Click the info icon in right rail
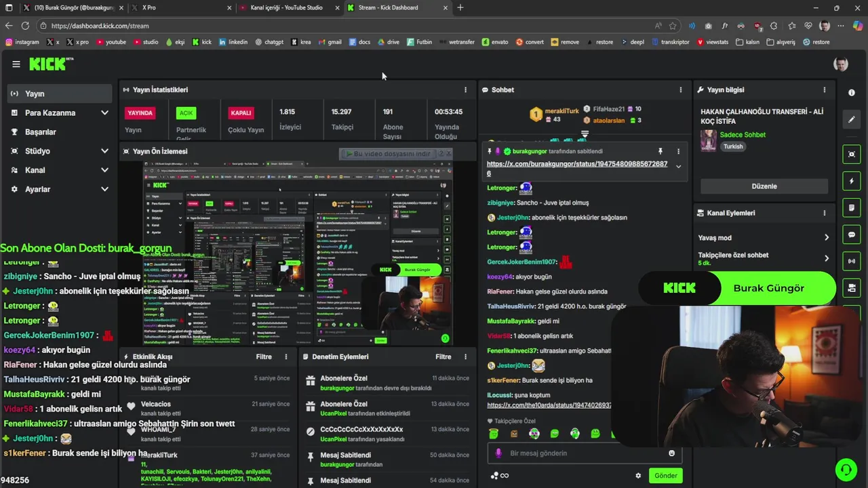The height and width of the screenshot is (488, 868). (852, 92)
